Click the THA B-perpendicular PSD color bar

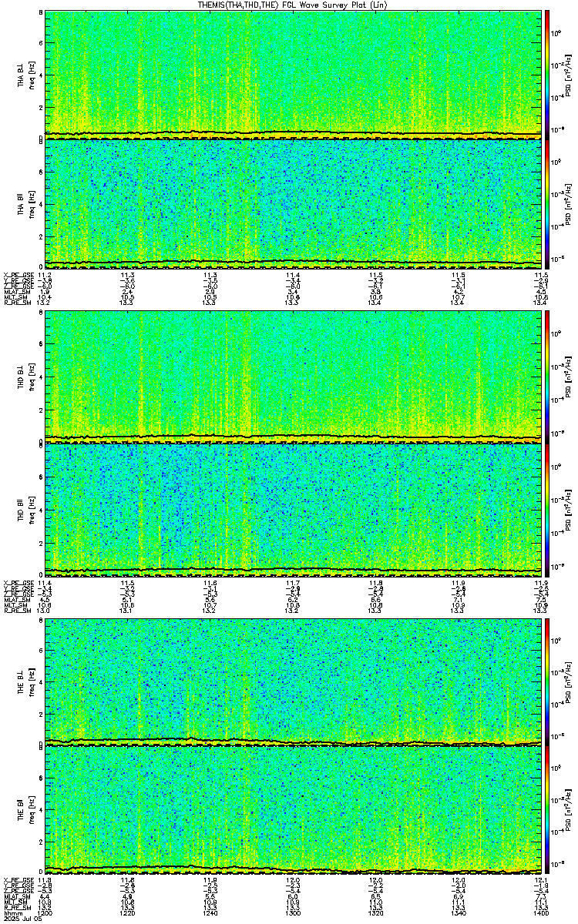[x=547, y=75]
